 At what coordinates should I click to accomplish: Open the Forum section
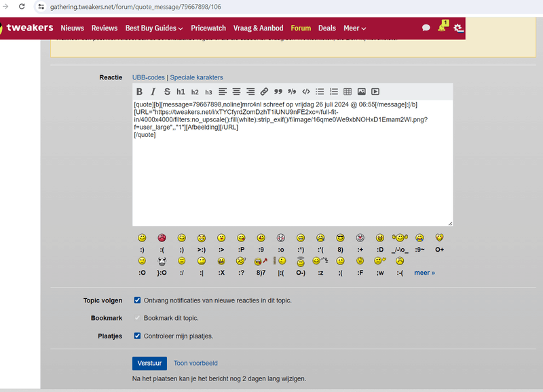click(301, 28)
